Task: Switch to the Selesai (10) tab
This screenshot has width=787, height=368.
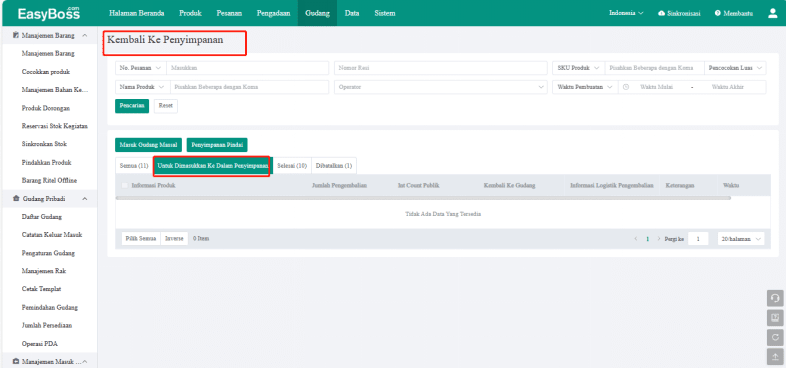Action: pos(292,166)
